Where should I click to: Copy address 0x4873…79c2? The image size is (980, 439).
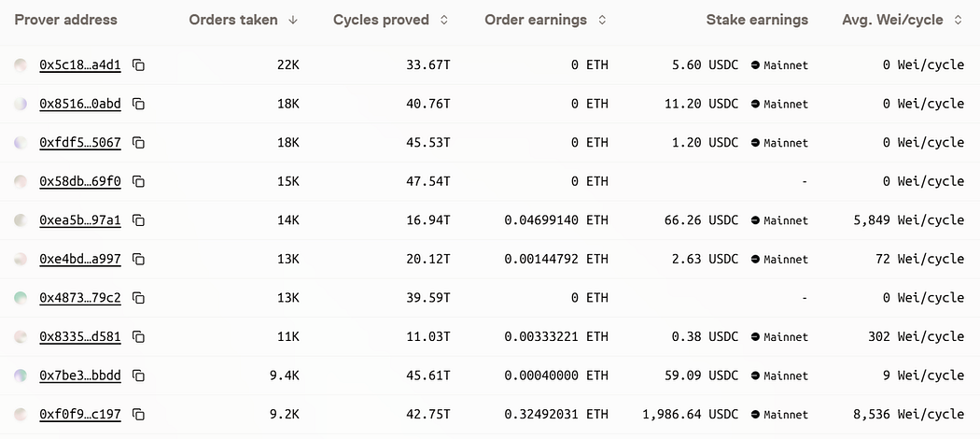(139, 298)
